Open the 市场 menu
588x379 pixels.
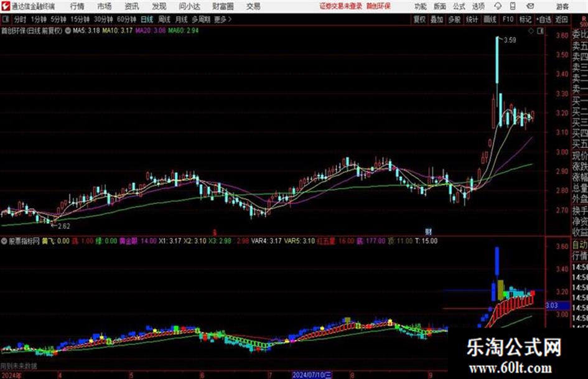(x=105, y=6)
